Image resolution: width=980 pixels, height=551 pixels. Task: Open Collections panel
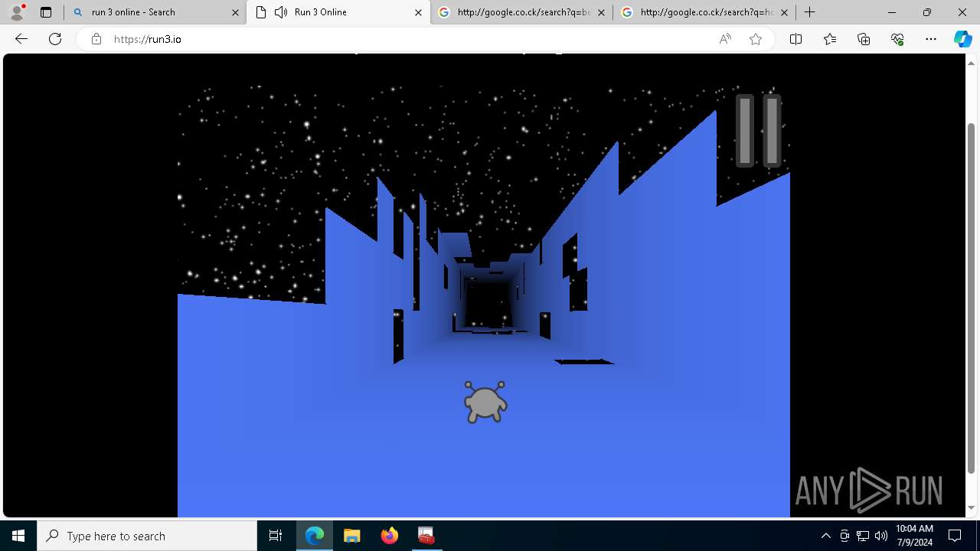pos(864,39)
